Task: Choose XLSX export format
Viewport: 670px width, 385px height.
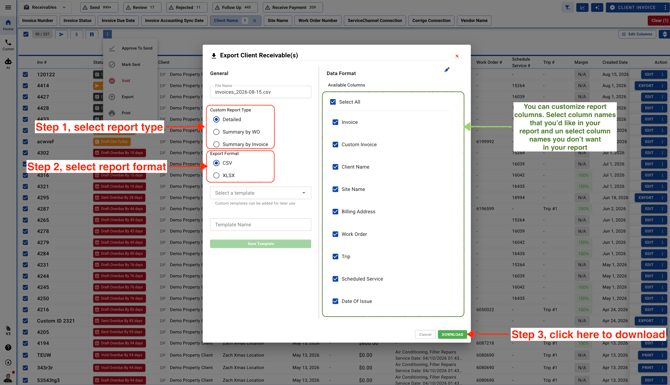Action: point(216,175)
